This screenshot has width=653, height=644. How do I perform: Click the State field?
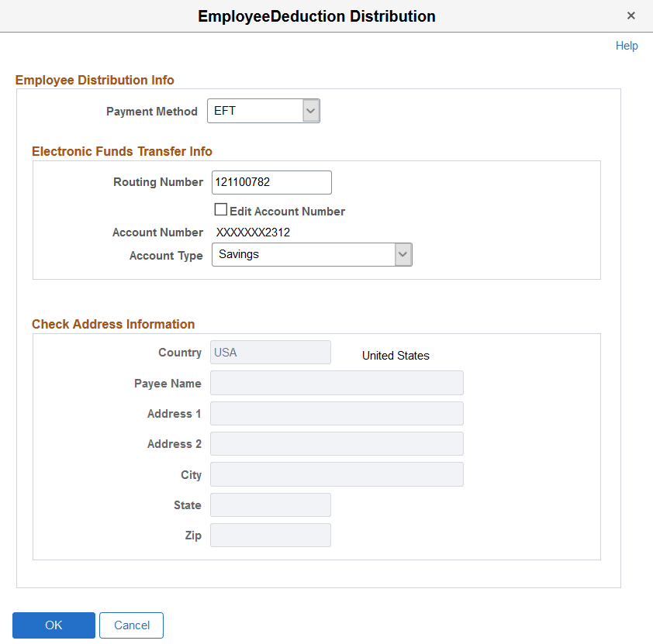pyautogui.click(x=270, y=505)
